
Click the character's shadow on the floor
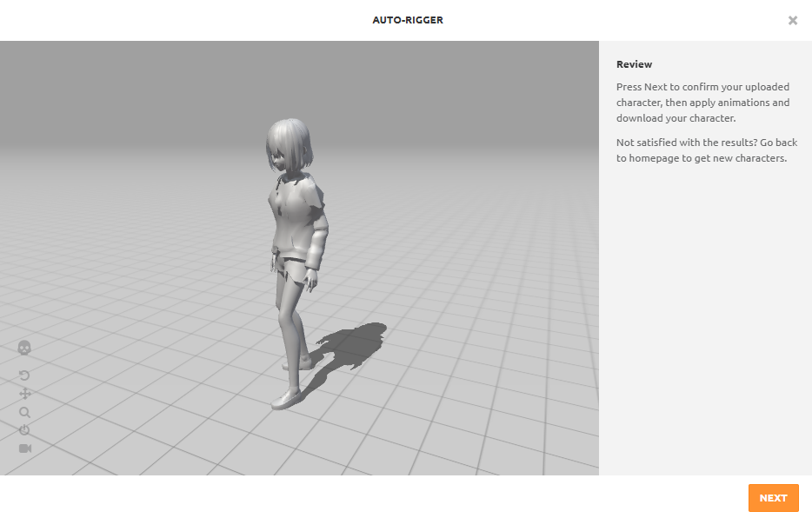coord(352,345)
